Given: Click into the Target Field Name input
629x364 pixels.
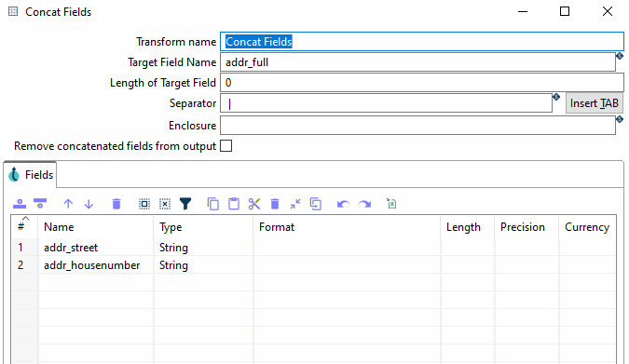Looking at the screenshot, I should (418, 62).
